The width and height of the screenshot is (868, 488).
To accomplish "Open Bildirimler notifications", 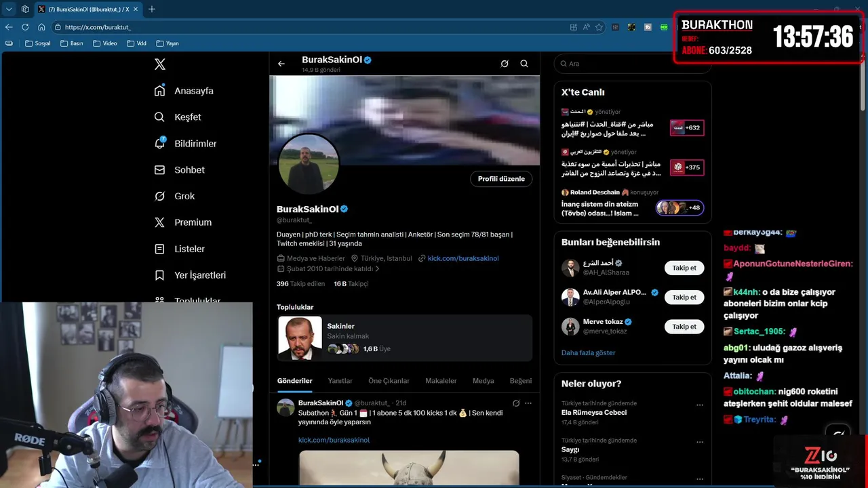I will [x=185, y=144].
